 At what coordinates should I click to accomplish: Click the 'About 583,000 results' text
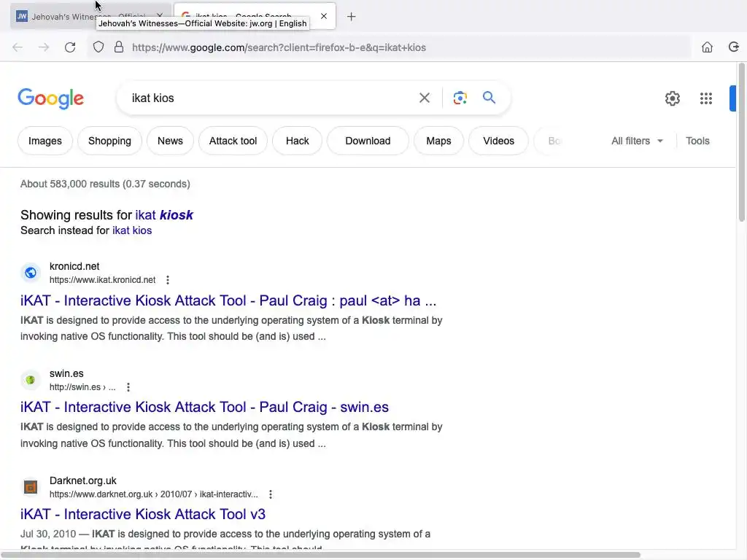pyautogui.click(x=105, y=184)
